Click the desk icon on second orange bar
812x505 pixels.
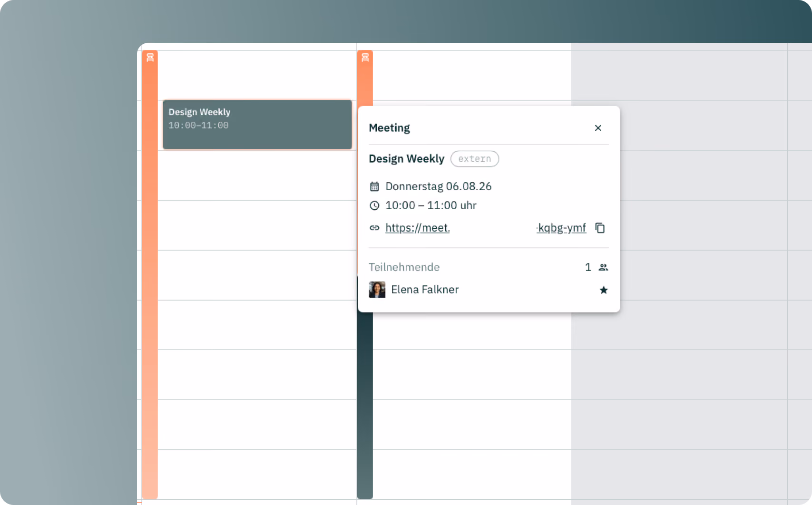pyautogui.click(x=365, y=58)
